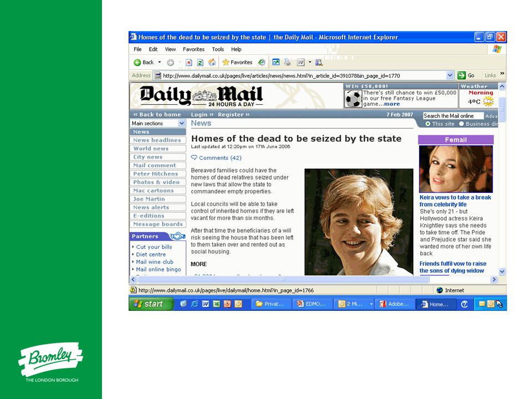Open the Help menu
Screen dimensions: 532x399
coord(236,49)
